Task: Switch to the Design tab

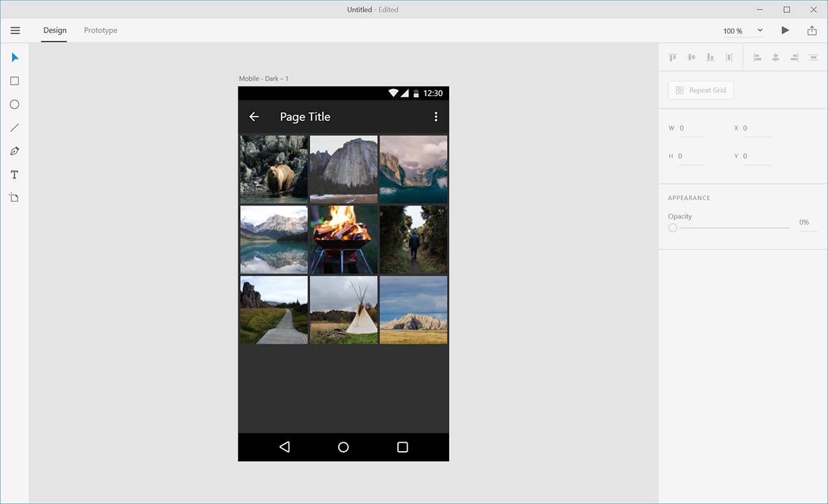Action: [x=55, y=31]
